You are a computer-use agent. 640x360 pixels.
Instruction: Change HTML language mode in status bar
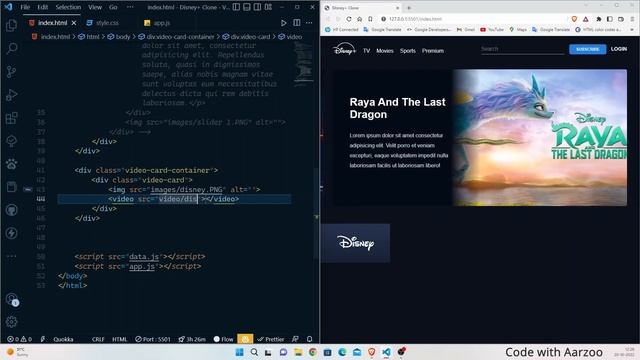click(120, 339)
